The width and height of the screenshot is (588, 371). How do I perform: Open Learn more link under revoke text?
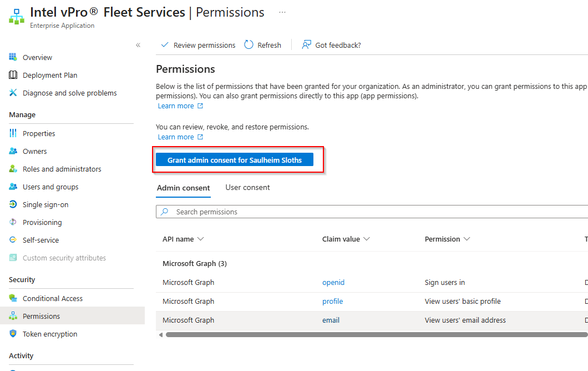pyautogui.click(x=176, y=137)
